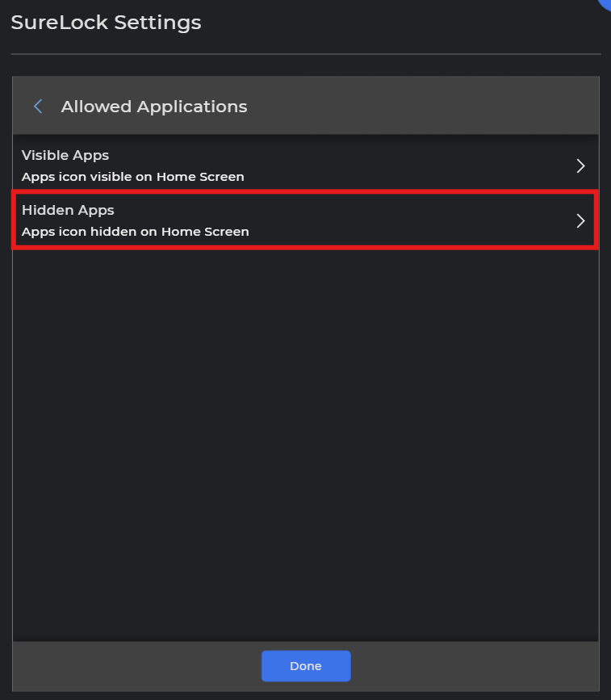Click the empty area below Hidden Apps
The width and height of the screenshot is (611, 700).
coord(305,444)
